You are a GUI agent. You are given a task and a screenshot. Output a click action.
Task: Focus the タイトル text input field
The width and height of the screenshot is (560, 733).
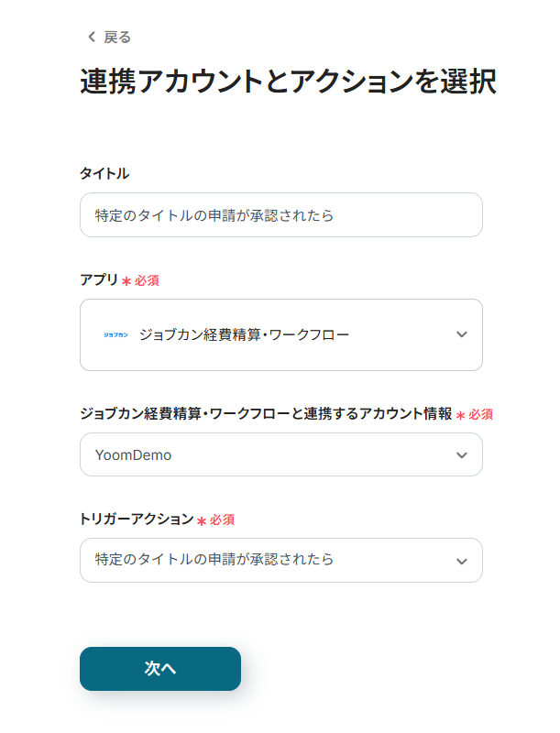[280, 215]
